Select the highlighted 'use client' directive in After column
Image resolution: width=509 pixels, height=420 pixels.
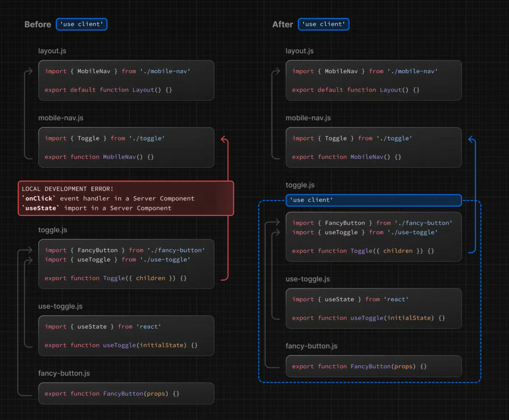(373, 200)
